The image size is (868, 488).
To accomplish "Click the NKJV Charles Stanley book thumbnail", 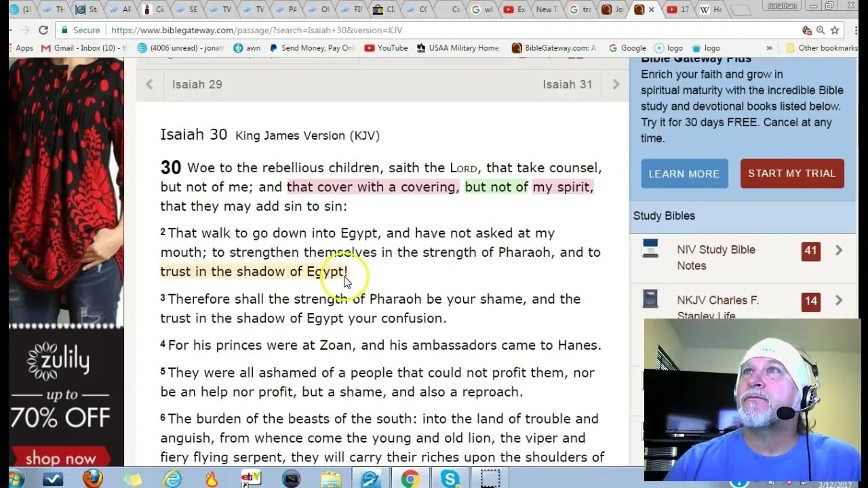I will click(x=650, y=299).
